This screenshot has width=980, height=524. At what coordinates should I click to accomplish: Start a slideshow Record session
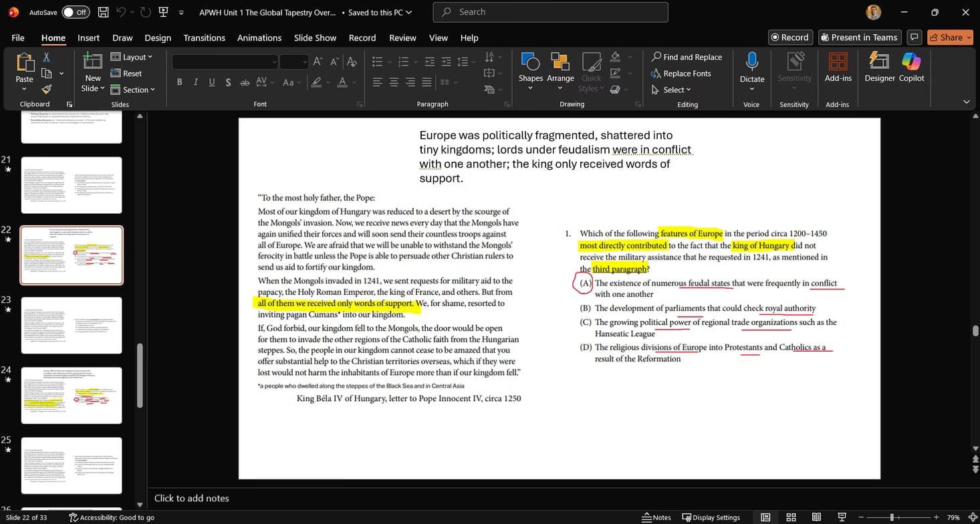click(789, 37)
